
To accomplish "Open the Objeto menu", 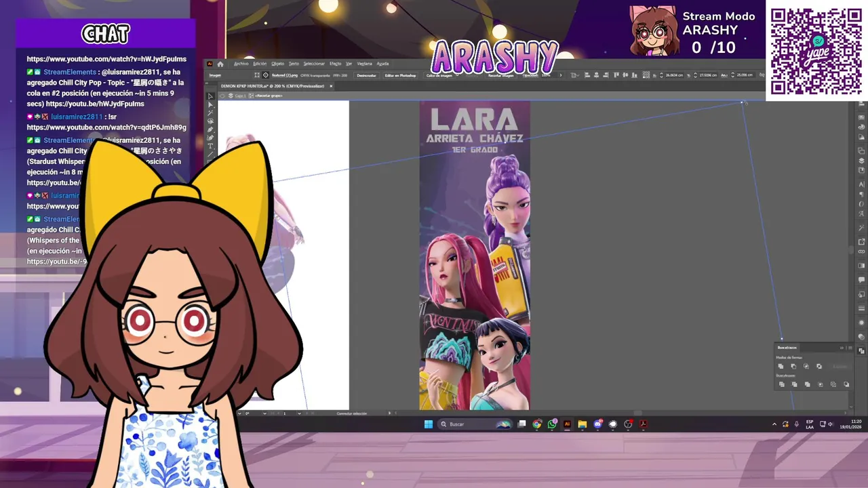I will pos(277,64).
